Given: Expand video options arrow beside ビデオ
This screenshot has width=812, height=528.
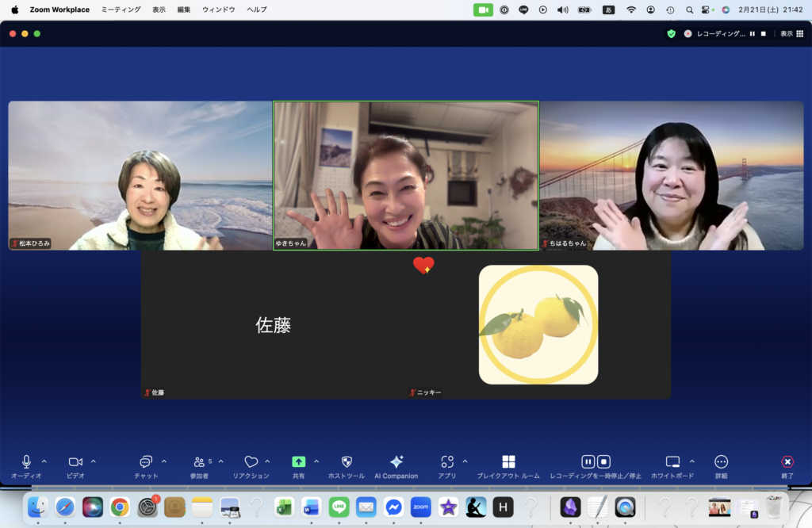Looking at the screenshot, I should pyautogui.click(x=94, y=461).
